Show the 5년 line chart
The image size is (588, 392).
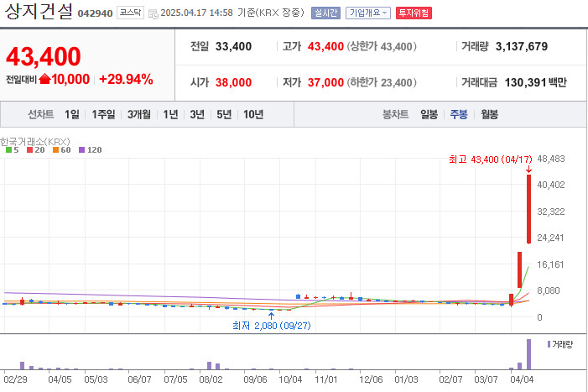[224, 114]
